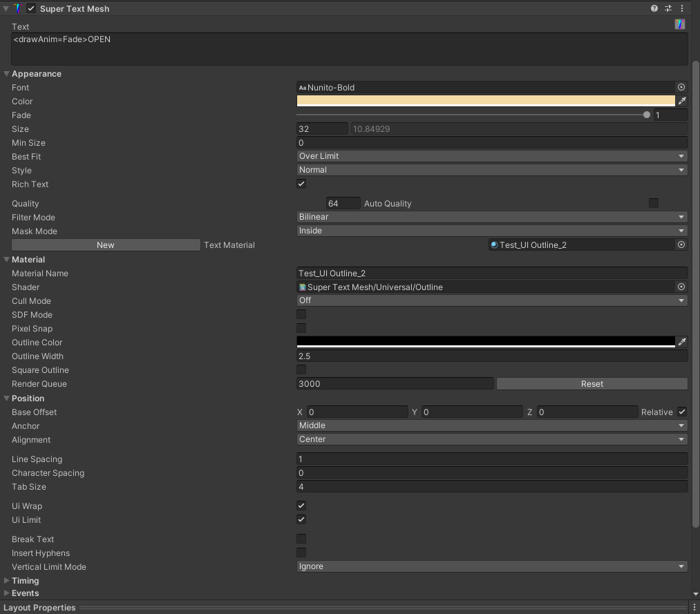Open object picker for Nunito-Bold font
Viewport: 700px width, 614px height.
(x=681, y=88)
